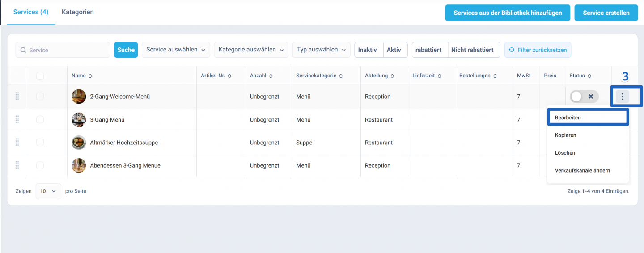Screen dimensions: 644x253
Task: Tick the checkbox for Altmärker Hochzeitssuppe
Action: (40, 143)
